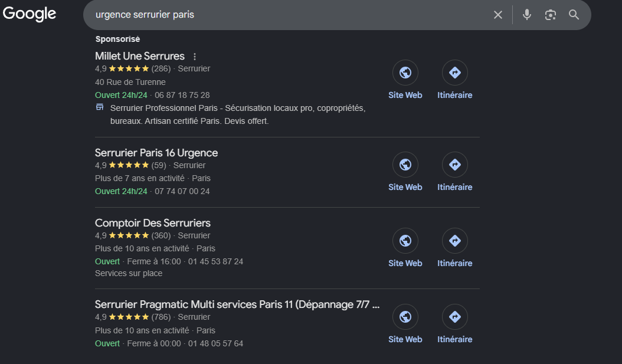
Task: Clear the search query with X icon
Action: coord(498,15)
